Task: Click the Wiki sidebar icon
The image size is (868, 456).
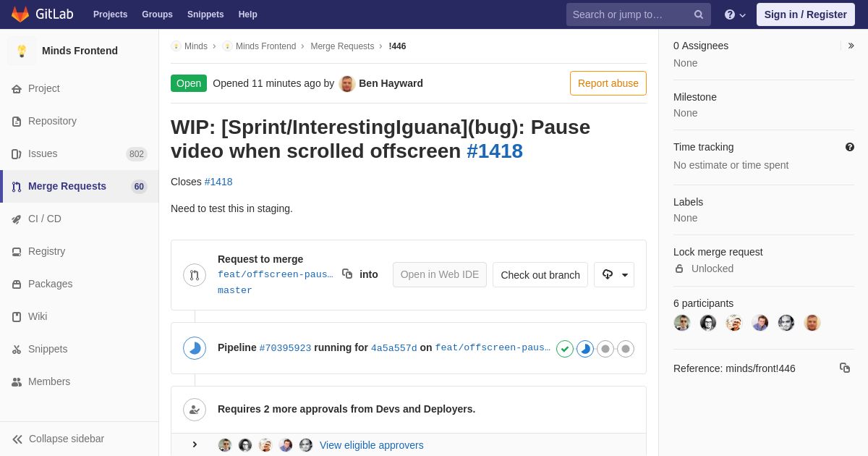Action: (x=17, y=317)
